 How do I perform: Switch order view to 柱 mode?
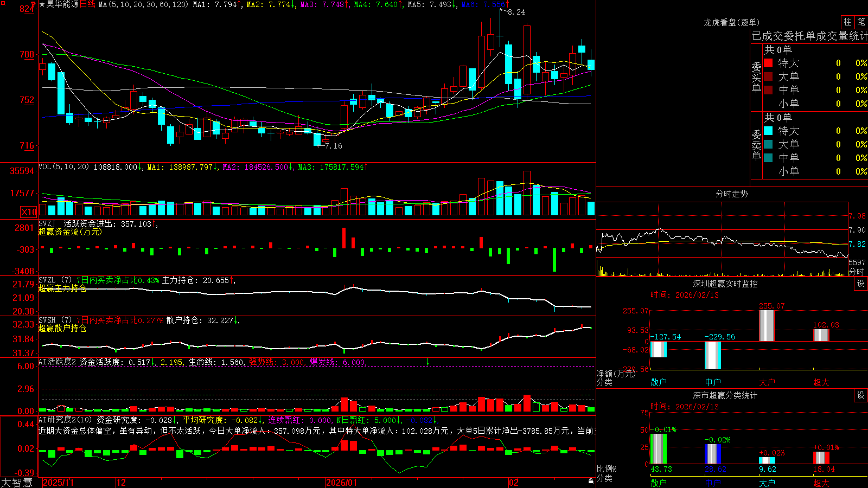tap(847, 22)
